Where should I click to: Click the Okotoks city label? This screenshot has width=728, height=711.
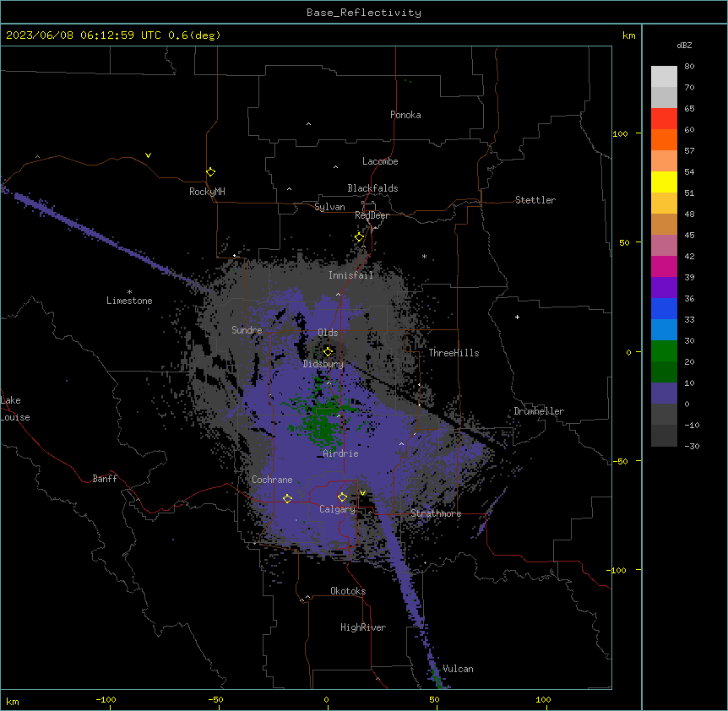pos(348,591)
